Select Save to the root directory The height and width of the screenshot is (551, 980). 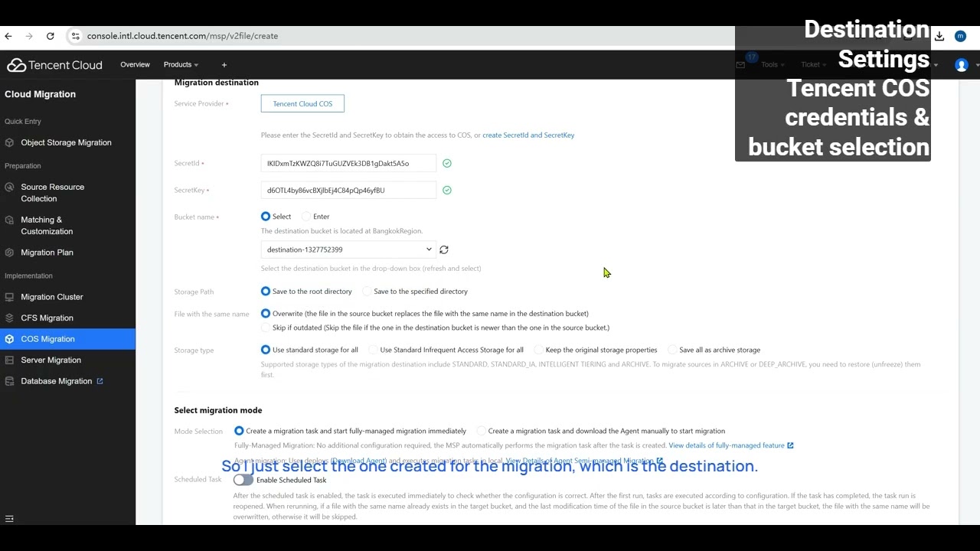click(266, 292)
